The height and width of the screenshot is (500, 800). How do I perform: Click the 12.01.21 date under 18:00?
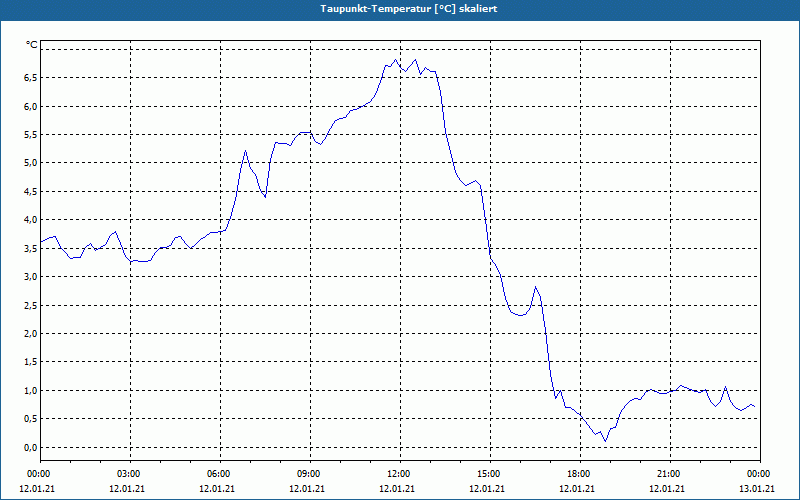pyautogui.click(x=577, y=488)
